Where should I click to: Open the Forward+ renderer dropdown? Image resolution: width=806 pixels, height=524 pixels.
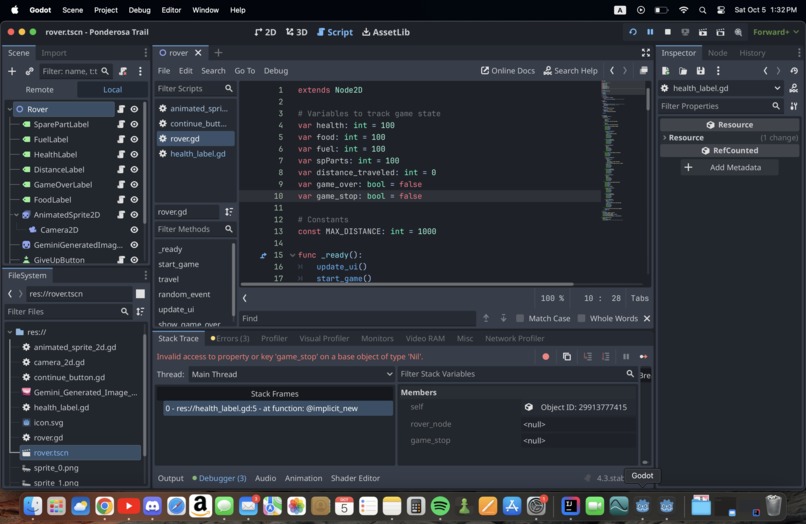[x=776, y=32]
